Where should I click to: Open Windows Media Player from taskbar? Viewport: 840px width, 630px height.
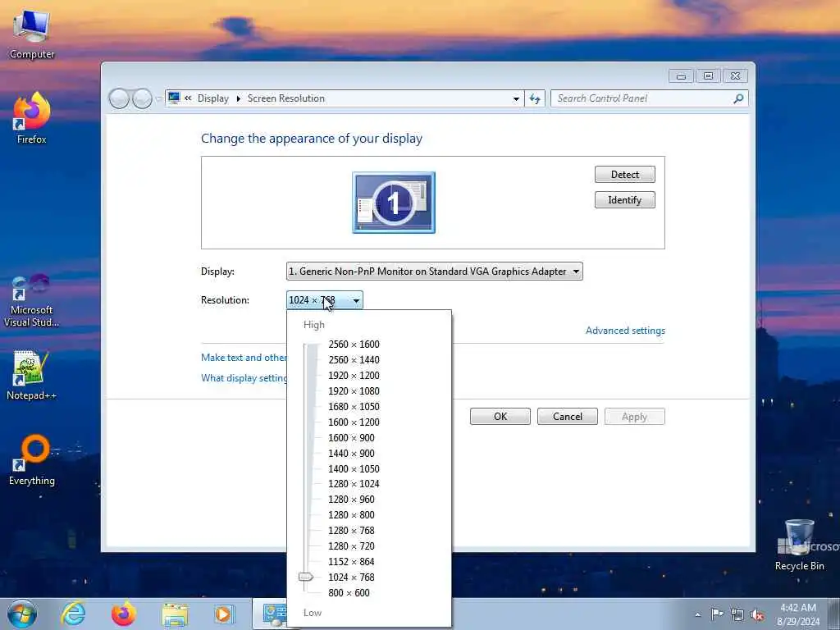223,614
